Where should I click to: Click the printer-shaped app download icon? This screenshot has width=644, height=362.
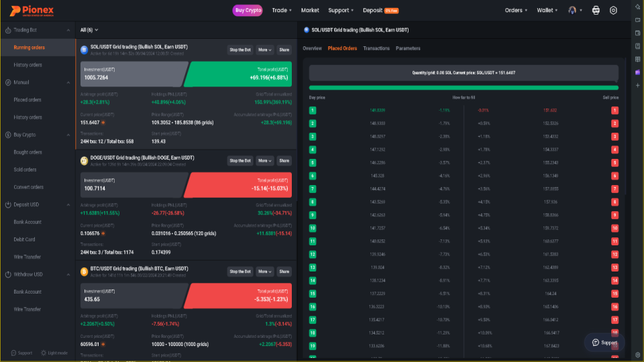click(596, 10)
